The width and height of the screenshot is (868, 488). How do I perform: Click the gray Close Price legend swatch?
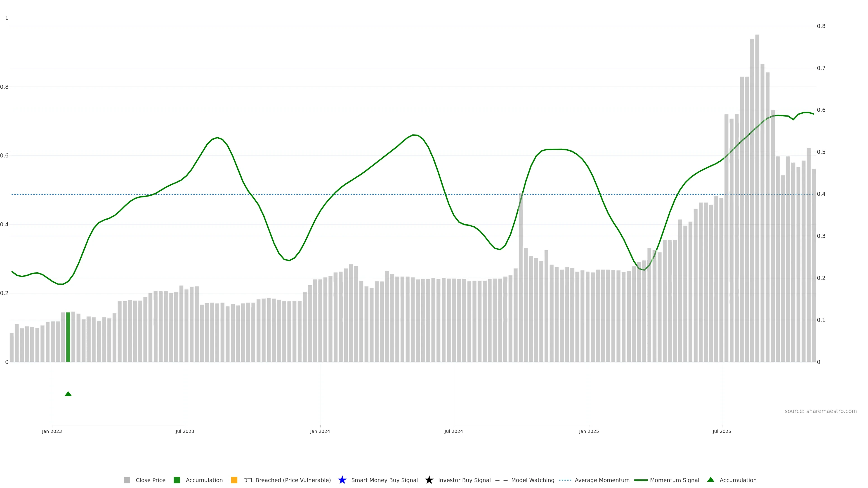127,480
